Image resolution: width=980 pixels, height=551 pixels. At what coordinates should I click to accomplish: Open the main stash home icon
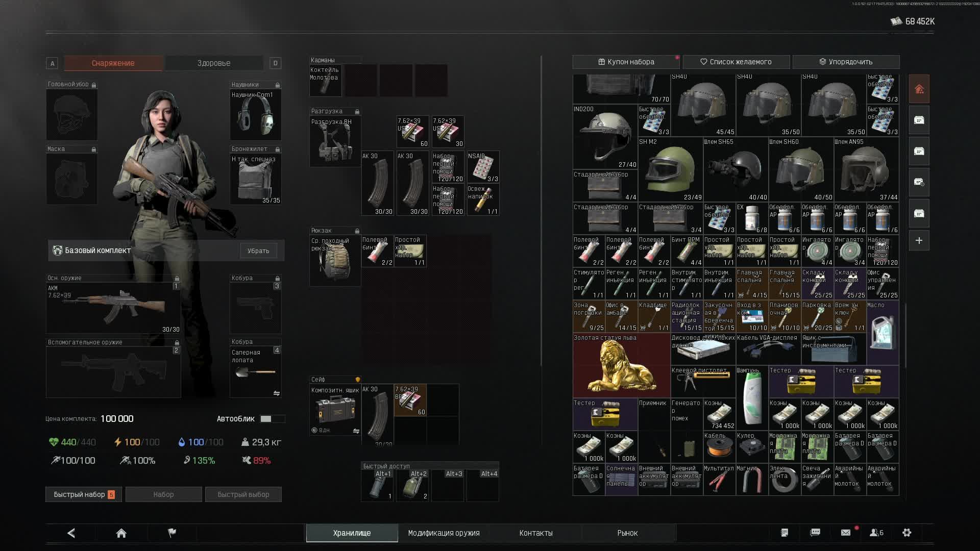(x=919, y=89)
